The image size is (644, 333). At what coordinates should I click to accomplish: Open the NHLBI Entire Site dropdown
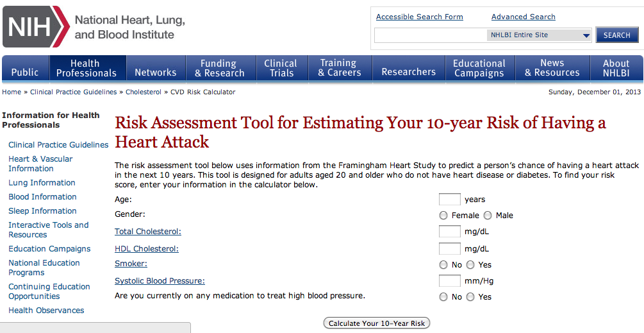click(x=539, y=35)
